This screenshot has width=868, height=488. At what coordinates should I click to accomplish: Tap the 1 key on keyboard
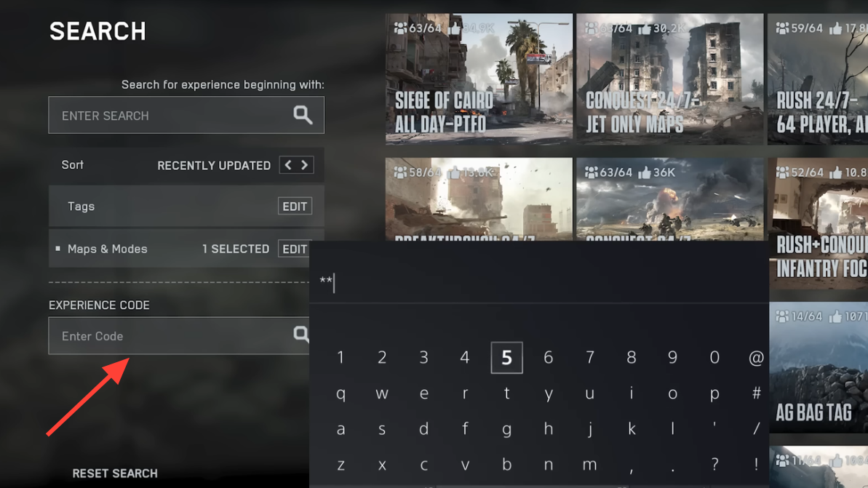click(x=341, y=357)
